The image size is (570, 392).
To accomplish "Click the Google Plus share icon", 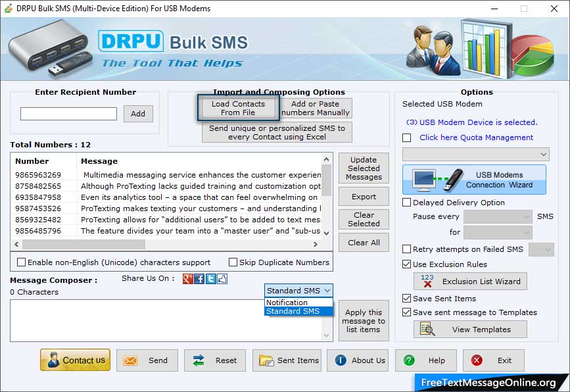I will pos(187,279).
